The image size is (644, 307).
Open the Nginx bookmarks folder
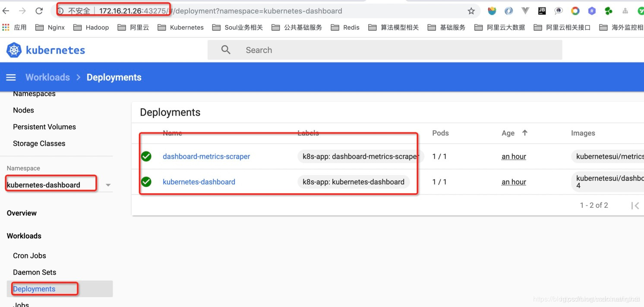[50, 27]
